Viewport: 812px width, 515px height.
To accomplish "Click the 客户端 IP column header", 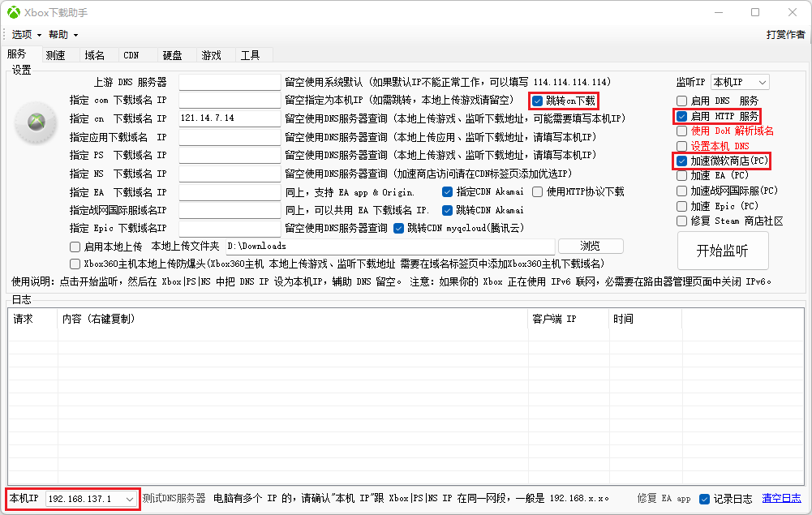I will pyautogui.click(x=569, y=319).
